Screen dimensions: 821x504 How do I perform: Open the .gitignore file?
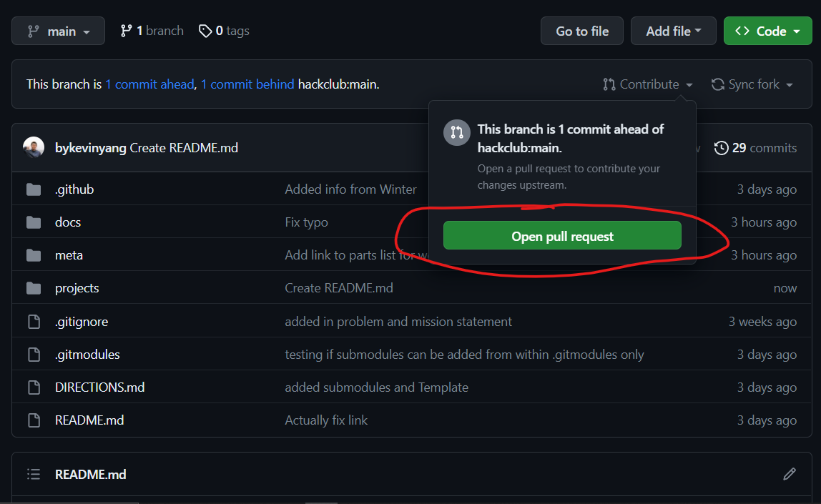(82, 322)
